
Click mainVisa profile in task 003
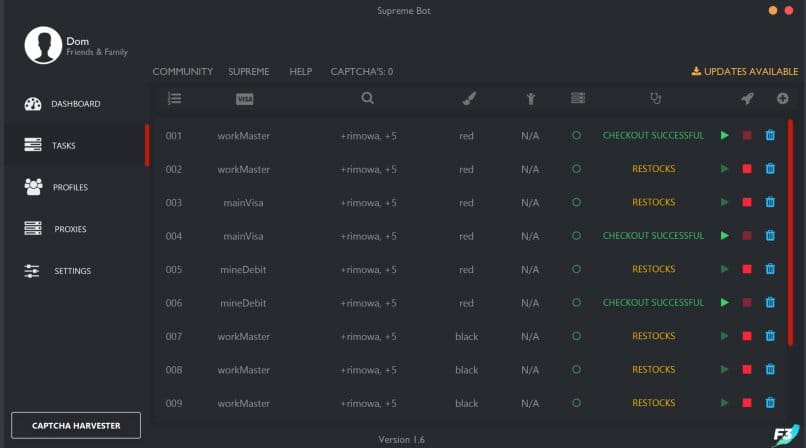[243, 202]
